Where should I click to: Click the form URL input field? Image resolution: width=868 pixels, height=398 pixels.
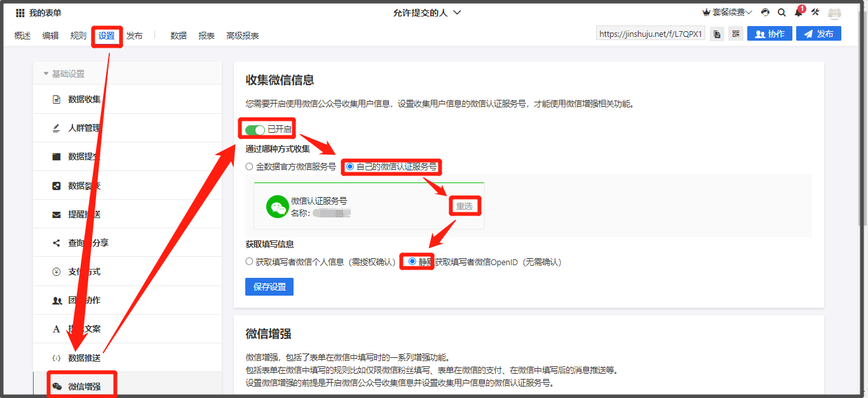(x=651, y=34)
